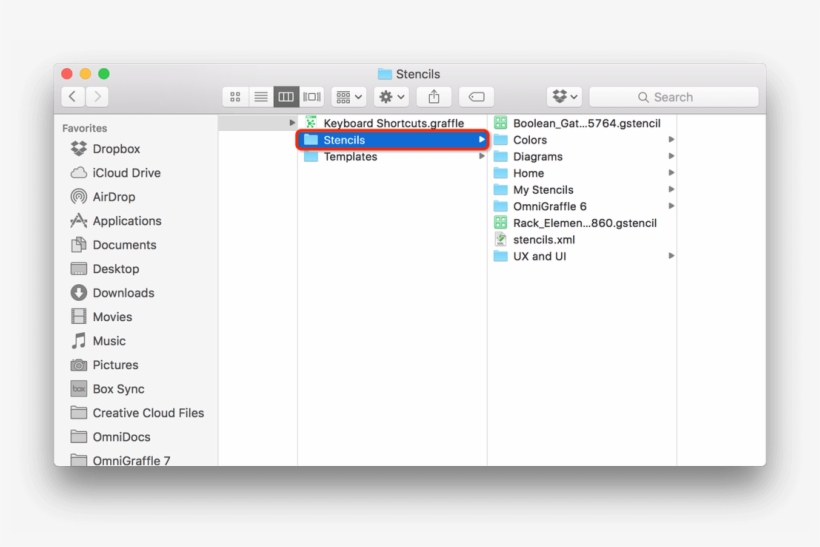820x547 pixels.
Task: Select Keyboard Shortcuts.graffle file
Action: tap(392, 123)
